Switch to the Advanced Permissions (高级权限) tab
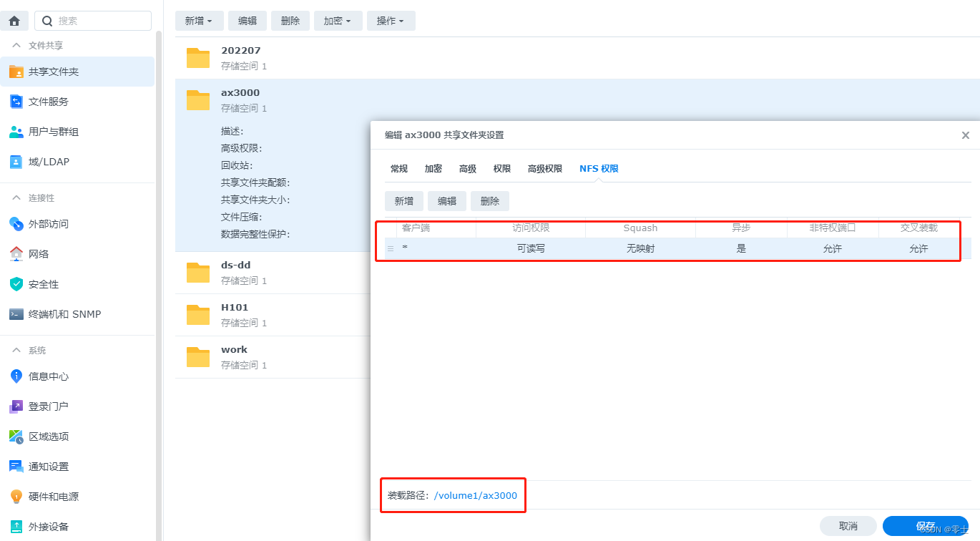 pyautogui.click(x=545, y=169)
